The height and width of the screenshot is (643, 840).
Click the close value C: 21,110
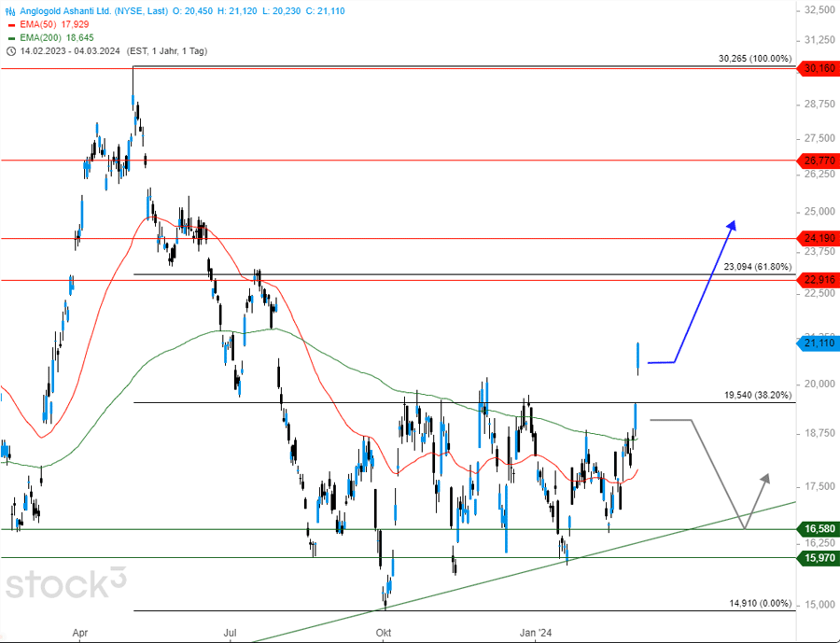click(325, 10)
